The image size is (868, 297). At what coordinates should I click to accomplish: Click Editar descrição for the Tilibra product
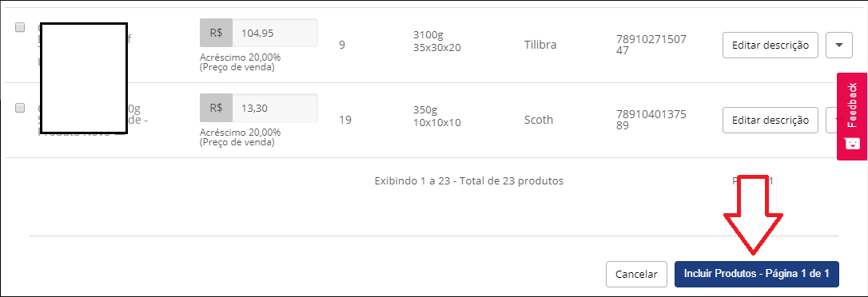770,46
